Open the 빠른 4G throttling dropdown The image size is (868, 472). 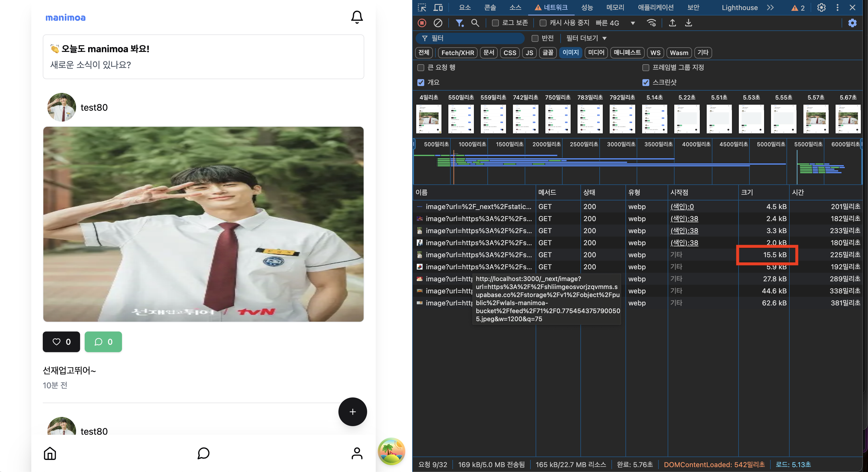tap(615, 23)
